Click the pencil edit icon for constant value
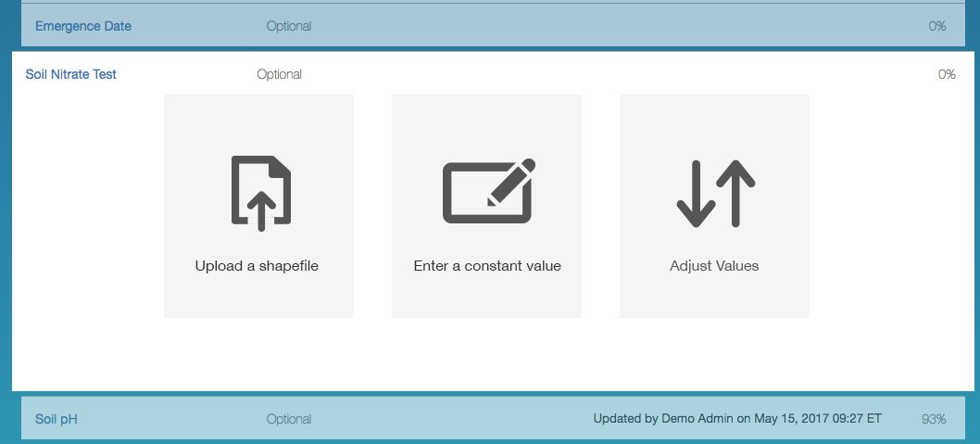The height and width of the screenshot is (444, 980). (x=488, y=192)
